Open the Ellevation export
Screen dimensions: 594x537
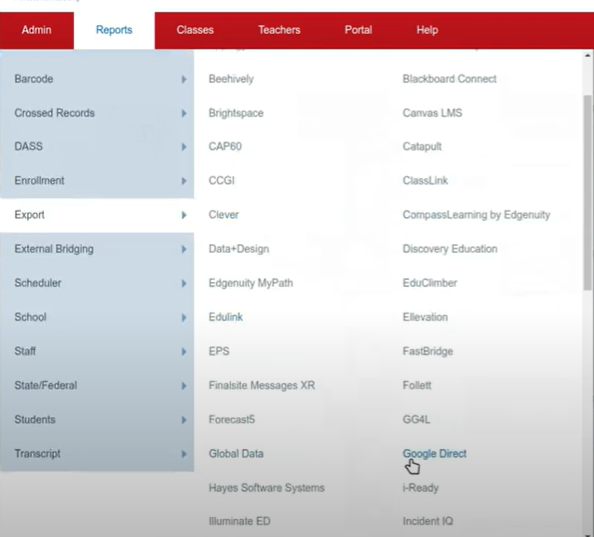pos(425,317)
